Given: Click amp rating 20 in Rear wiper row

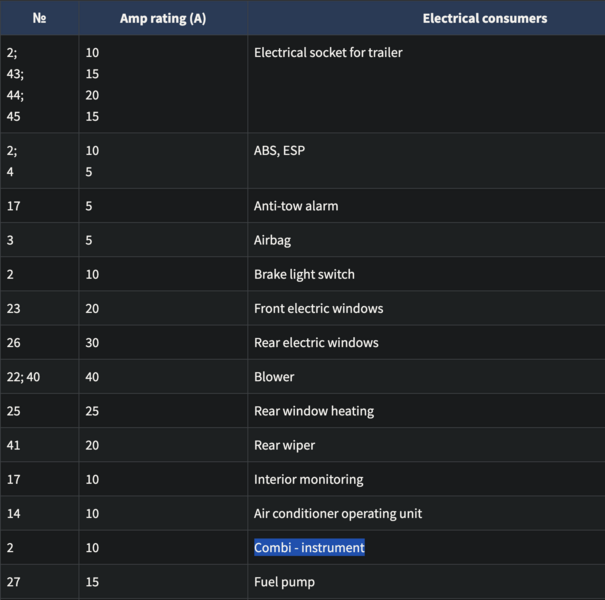Looking at the screenshot, I should tap(92, 445).
